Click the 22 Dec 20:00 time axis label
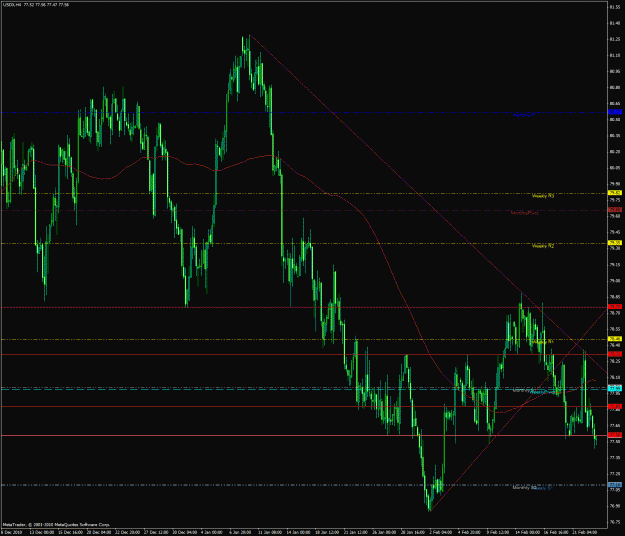 [128, 532]
